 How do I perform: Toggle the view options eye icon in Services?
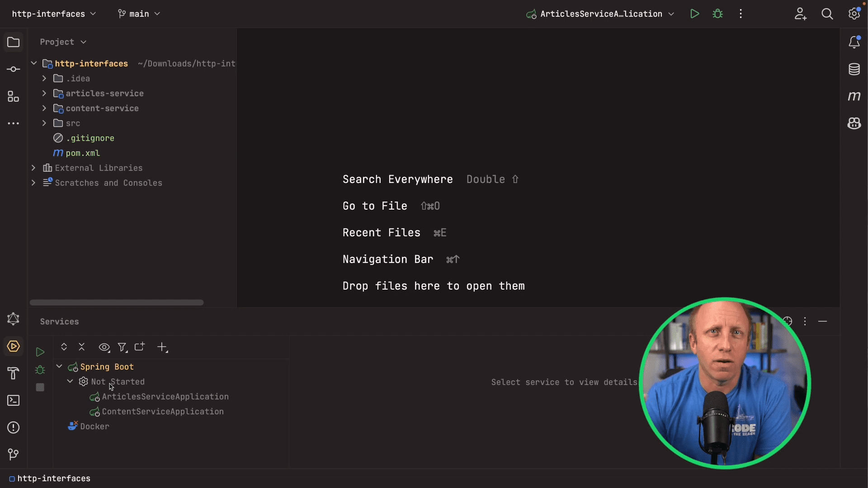[x=104, y=347]
